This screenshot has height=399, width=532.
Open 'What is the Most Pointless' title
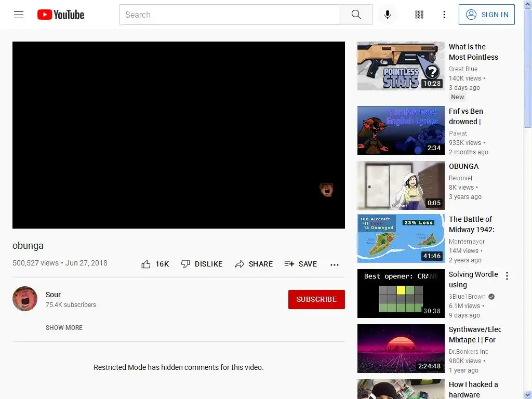pyautogui.click(x=473, y=52)
